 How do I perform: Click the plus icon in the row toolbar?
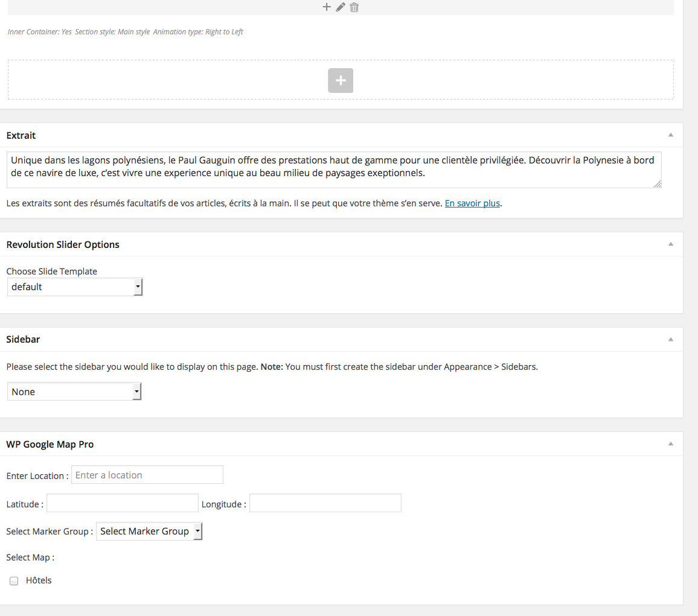coord(327,7)
